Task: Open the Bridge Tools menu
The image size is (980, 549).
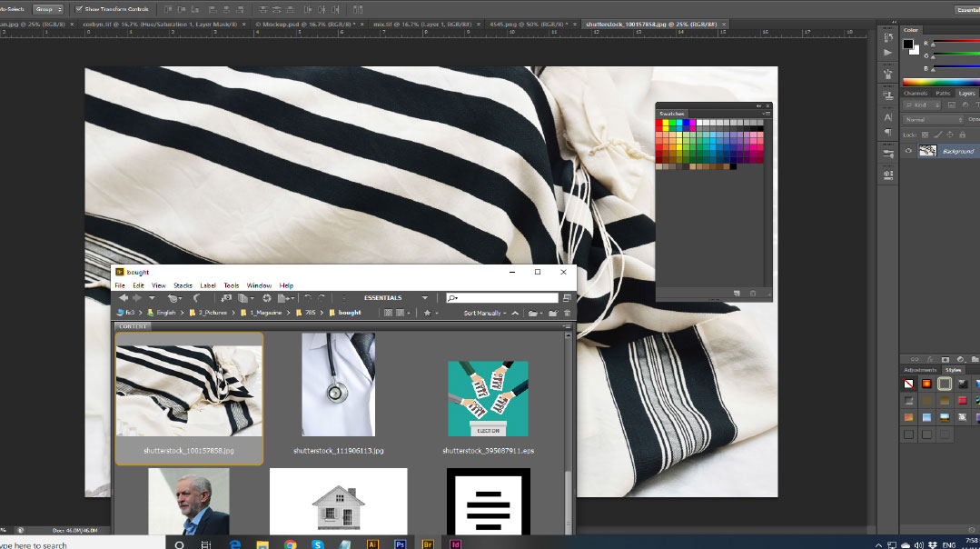Action: pos(232,285)
